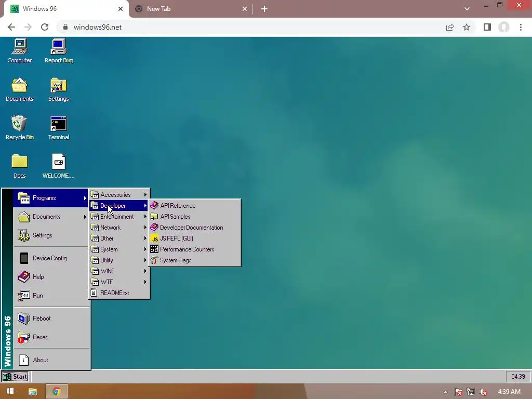Click the Windows system clock 4:39 AM
Viewport: 532px width, 399px height.
click(509, 392)
